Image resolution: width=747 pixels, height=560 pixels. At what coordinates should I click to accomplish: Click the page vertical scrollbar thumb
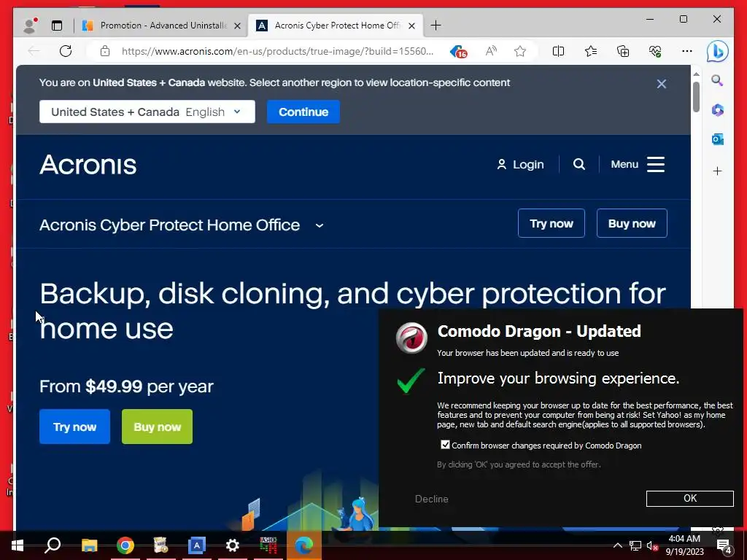pyautogui.click(x=696, y=97)
